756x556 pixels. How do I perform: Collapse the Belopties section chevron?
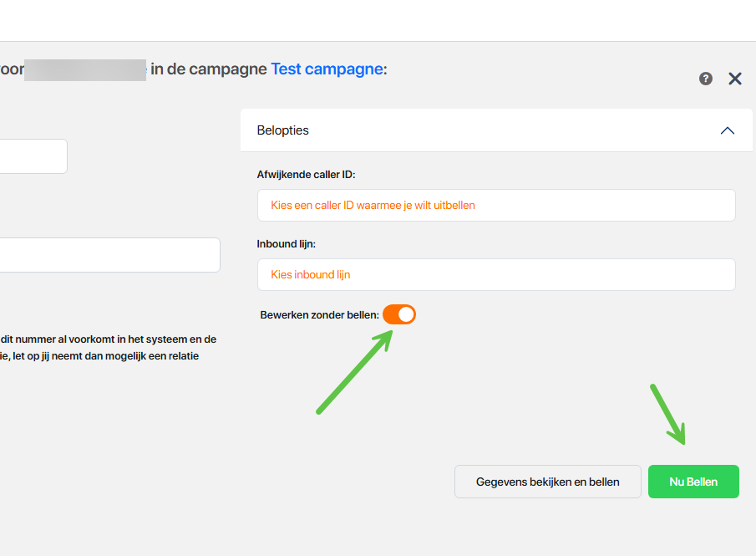click(x=727, y=130)
